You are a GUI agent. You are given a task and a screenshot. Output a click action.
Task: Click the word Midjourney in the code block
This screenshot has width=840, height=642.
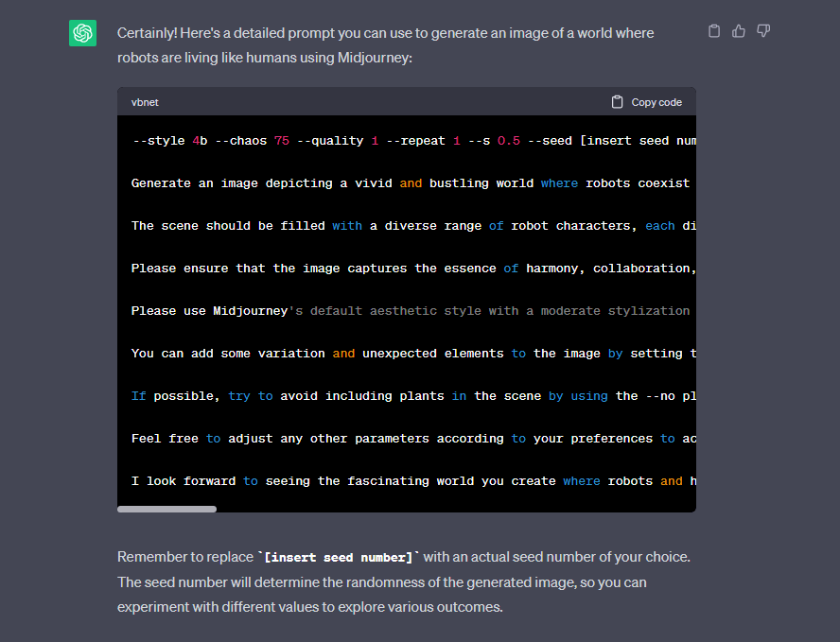(250, 310)
